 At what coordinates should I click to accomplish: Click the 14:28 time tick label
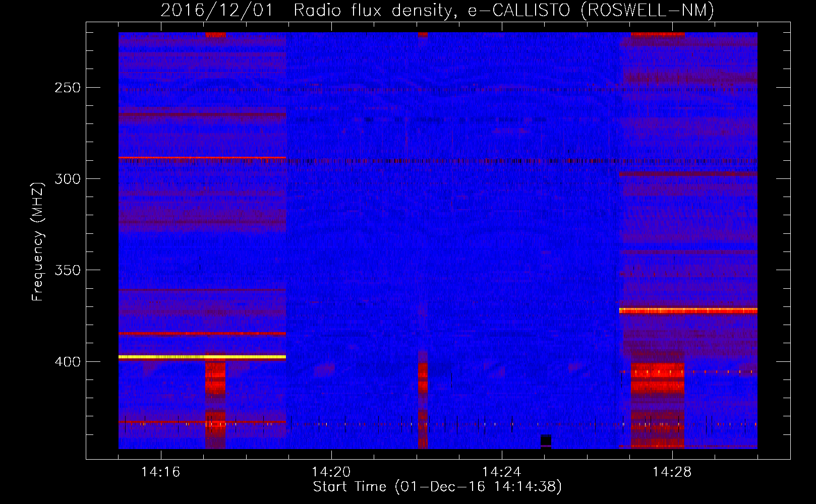(672, 472)
